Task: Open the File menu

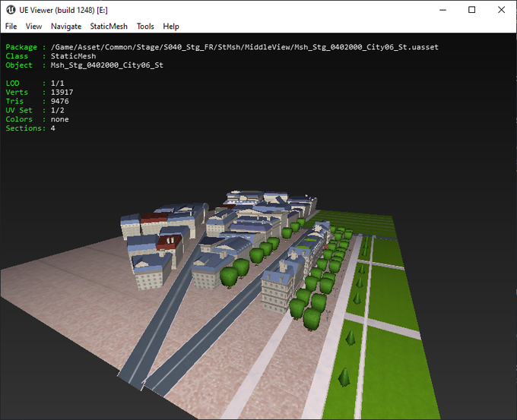Action: 11,26
